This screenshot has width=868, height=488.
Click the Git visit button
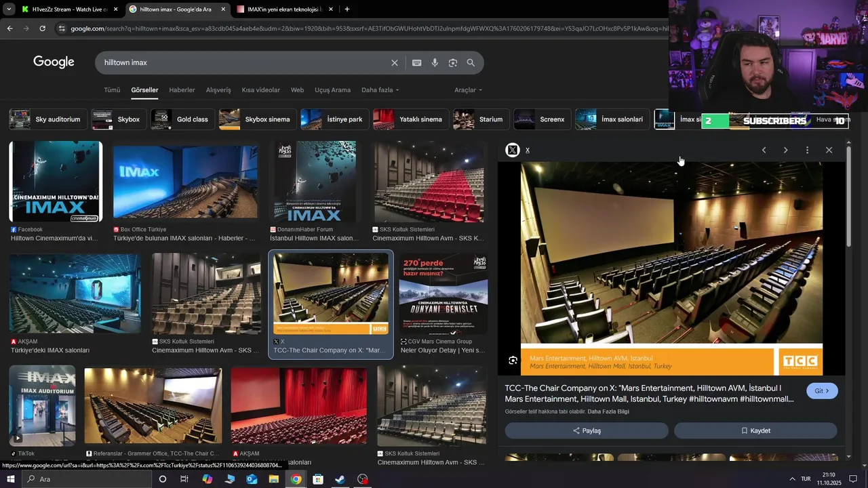[822, 391]
